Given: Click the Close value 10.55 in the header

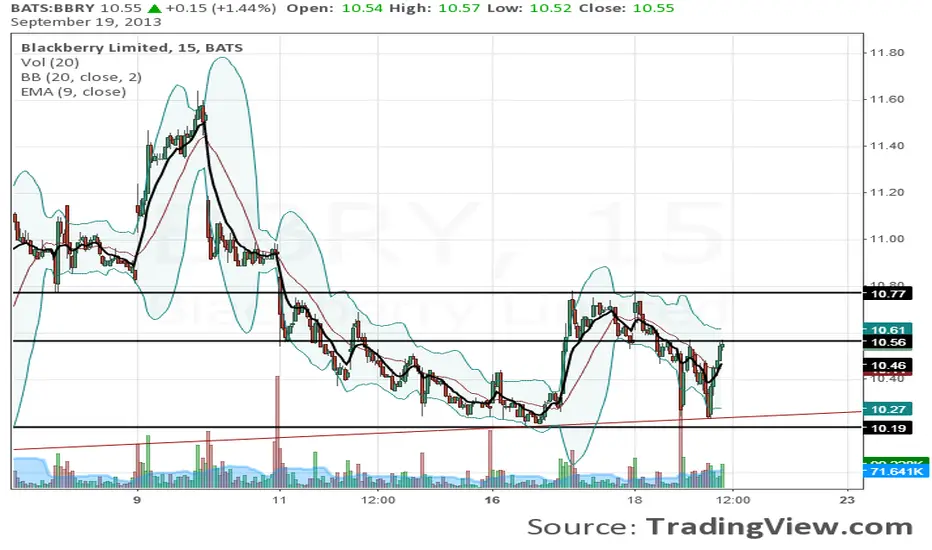Looking at the screenshot, I should [x=654, y=8].
